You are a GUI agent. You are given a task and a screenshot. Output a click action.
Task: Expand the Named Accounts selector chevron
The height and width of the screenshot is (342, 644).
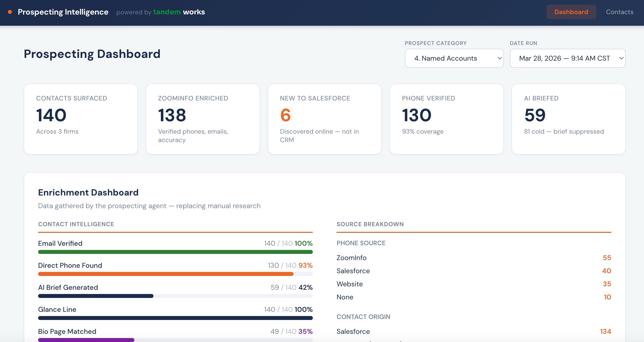click(499, 58)
